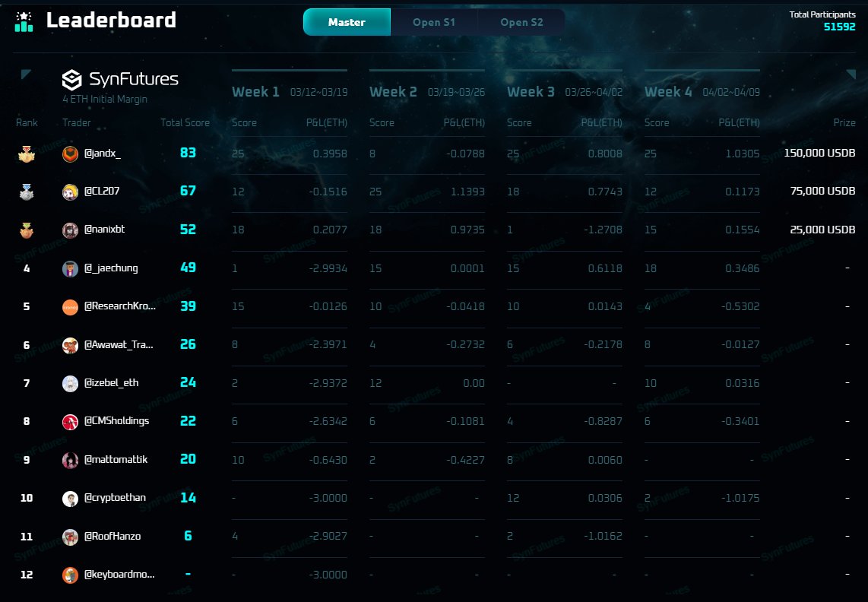Open @_jaechung trader profile link
The image size is (868, 602).
click(111, 268)
